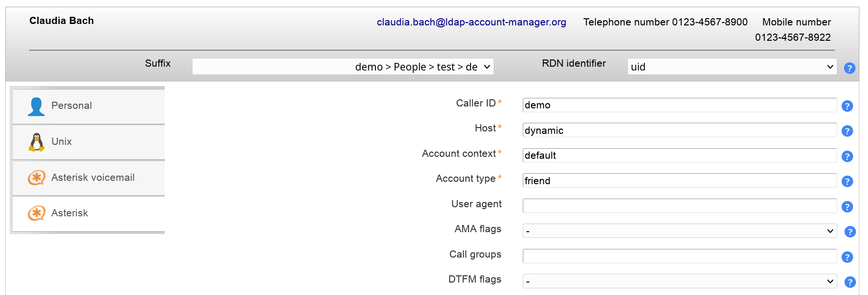
Task: Go to the Asterisk tab
Action: point(89,213)
